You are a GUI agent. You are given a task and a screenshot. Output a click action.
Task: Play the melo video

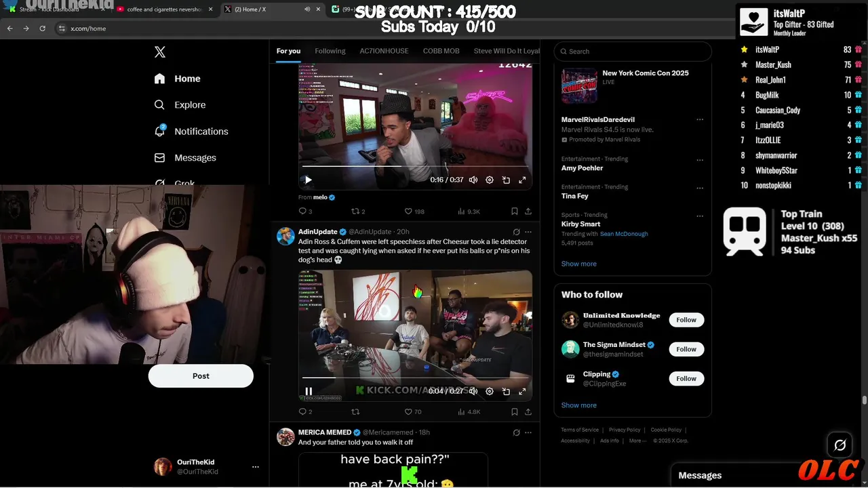click(x=308, y=180)
